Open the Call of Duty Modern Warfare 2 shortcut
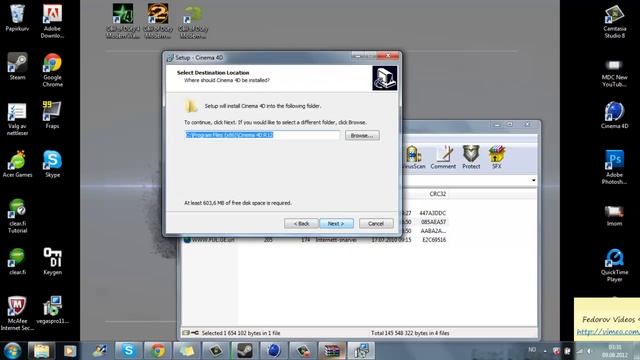Image resolution: width=640 pixels, height=360 pixels. point(158,21)
